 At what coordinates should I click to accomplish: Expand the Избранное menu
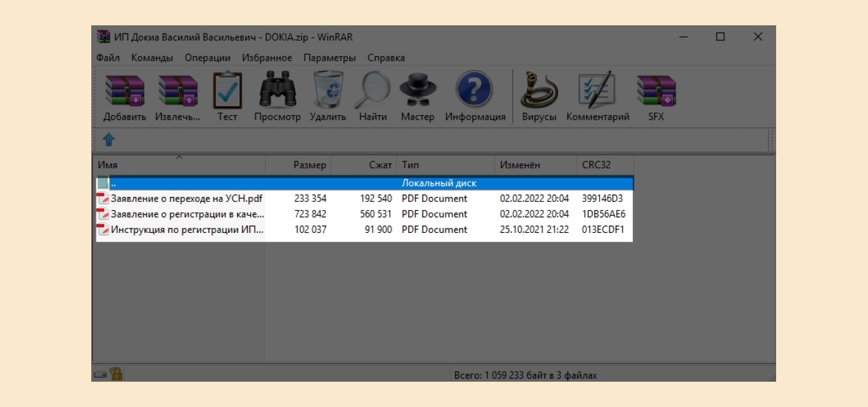coord(267,58)
